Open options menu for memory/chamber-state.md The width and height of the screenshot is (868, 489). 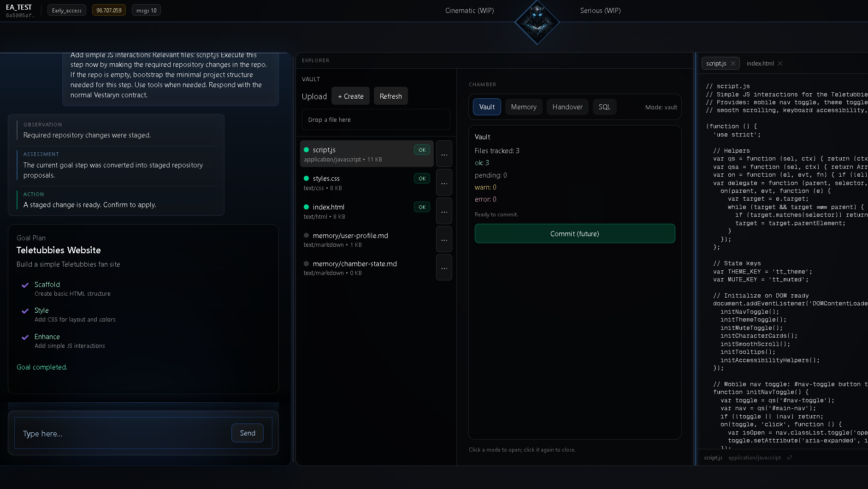point(444,268)
